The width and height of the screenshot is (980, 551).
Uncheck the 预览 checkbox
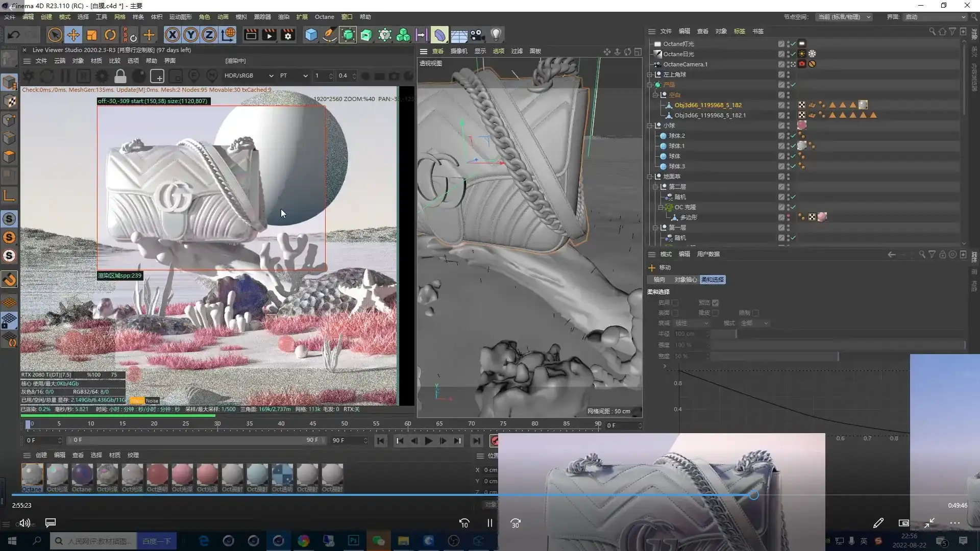click(715, 303)
